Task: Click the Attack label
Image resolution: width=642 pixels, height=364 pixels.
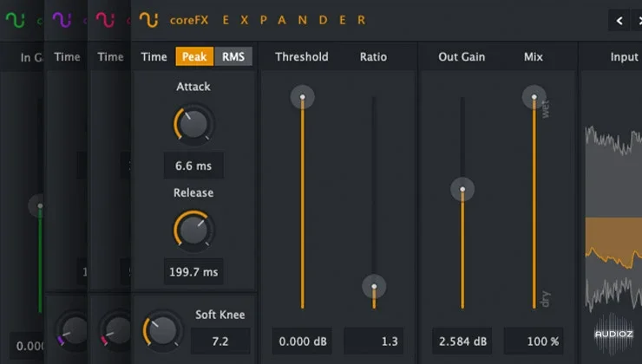Action: [x=193, y=87]
